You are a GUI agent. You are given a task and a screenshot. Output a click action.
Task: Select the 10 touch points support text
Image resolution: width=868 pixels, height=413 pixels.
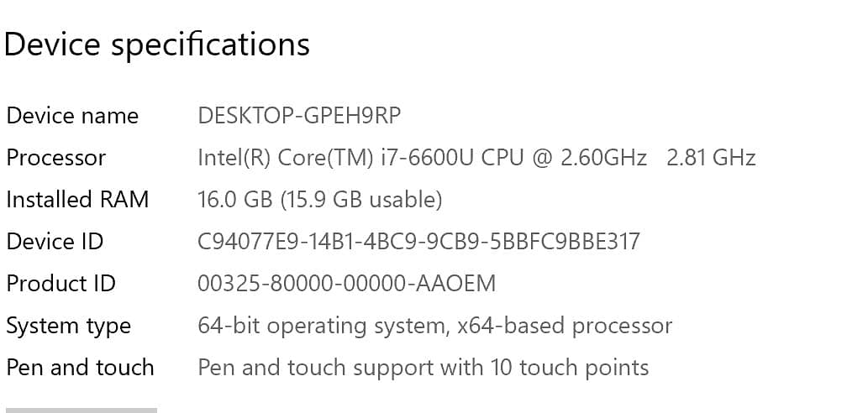click(x=423, y=368)
